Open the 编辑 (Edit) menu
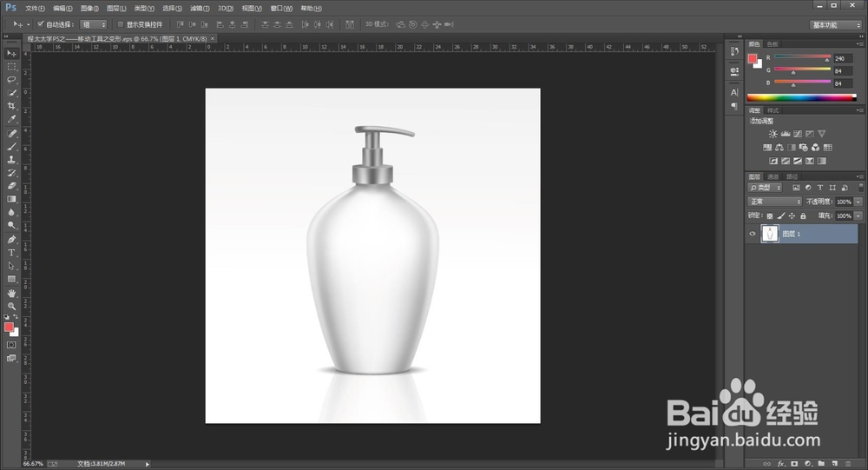Screen dimensions: 868x470 click(62, 9)
